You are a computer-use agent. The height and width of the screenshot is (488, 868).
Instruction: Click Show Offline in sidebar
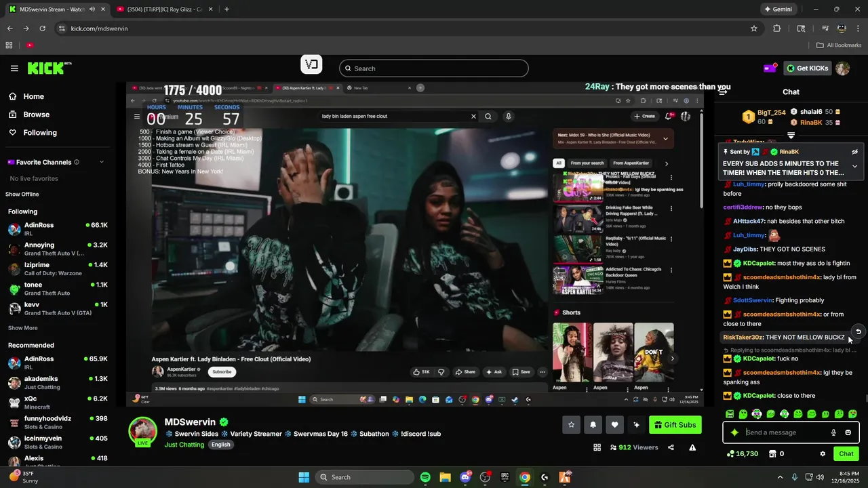(22, 195)
